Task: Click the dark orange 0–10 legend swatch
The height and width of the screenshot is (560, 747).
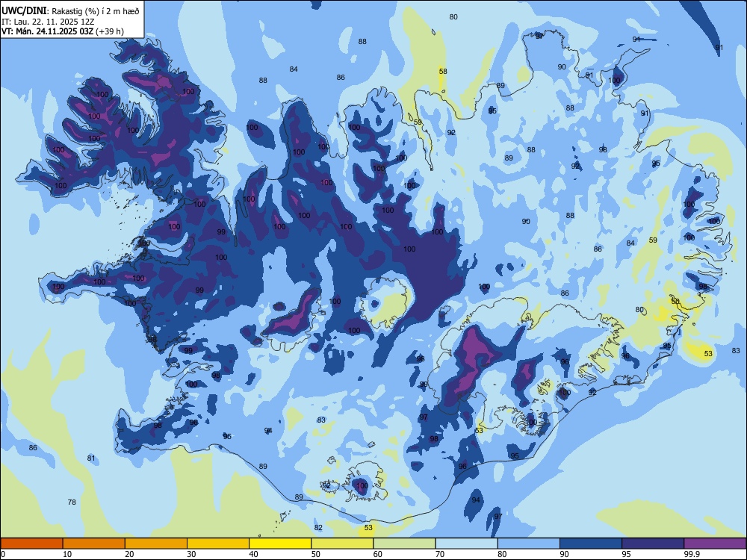Action: point(31,544)
